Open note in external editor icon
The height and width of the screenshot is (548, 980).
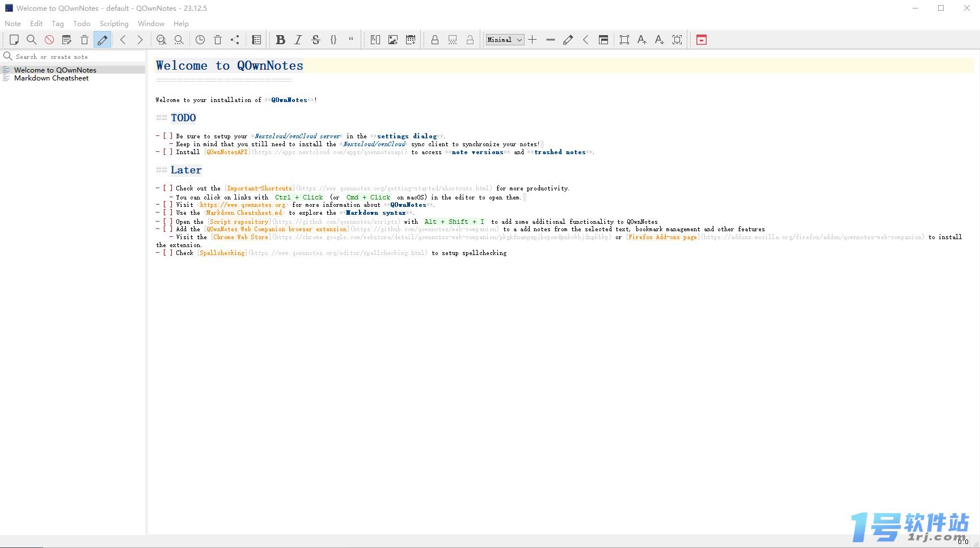click(67, 40)
